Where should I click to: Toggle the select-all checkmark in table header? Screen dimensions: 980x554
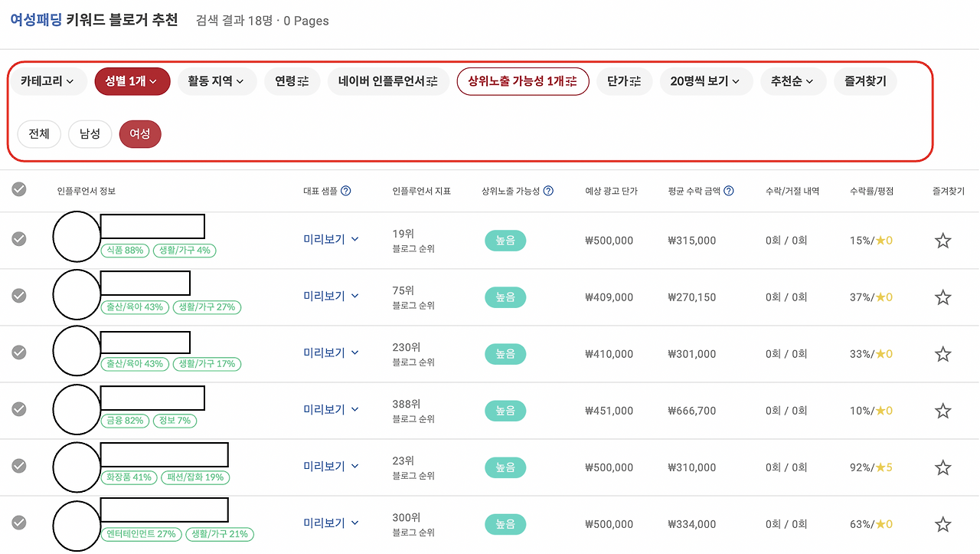click(x=18, y=191)
